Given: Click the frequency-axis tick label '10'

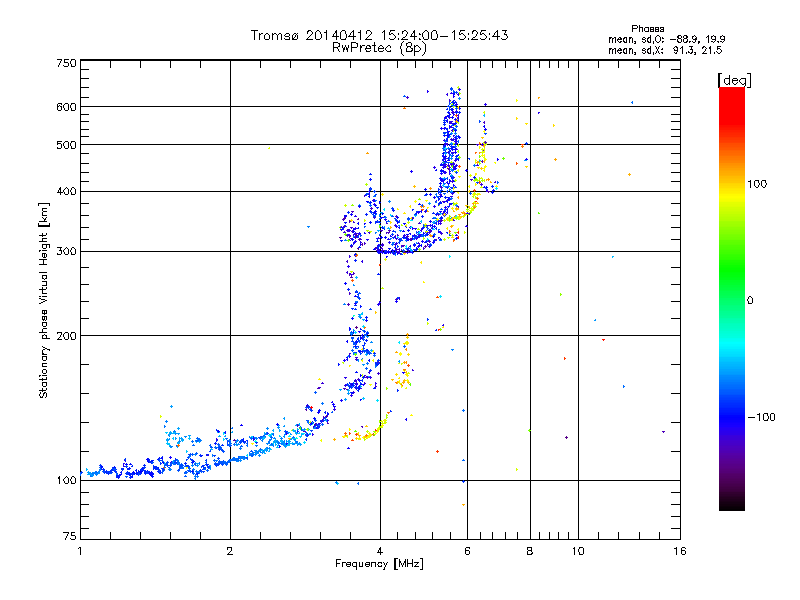Looking at the screenshot, I should [578, 551].
